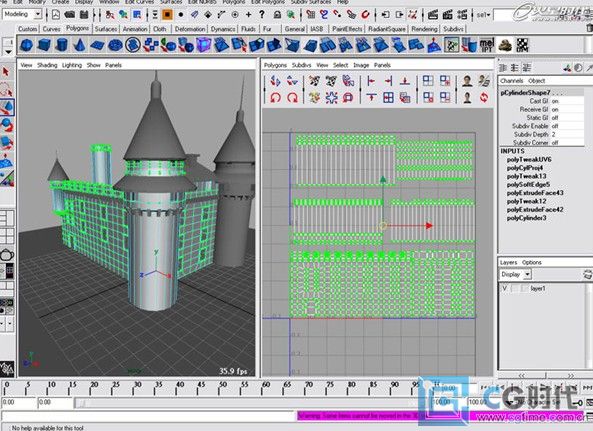
Task: Click the UV editor lower portrait icon
Action: (467, 98)
